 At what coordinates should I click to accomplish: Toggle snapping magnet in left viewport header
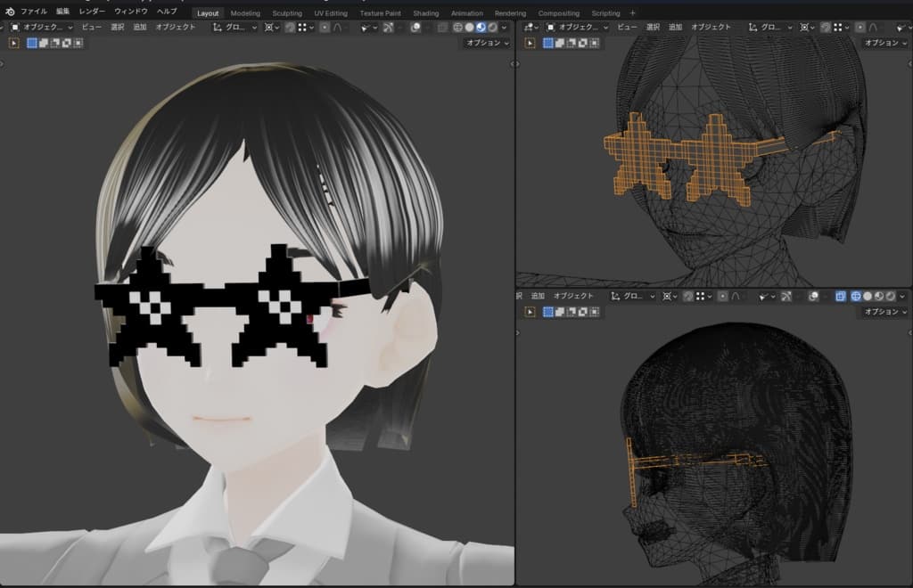[290, 28]
